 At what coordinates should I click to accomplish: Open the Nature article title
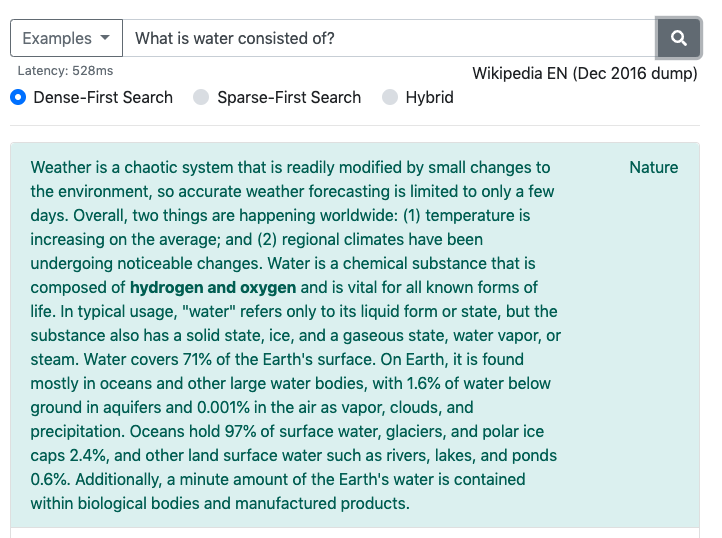tap(654, 167)
